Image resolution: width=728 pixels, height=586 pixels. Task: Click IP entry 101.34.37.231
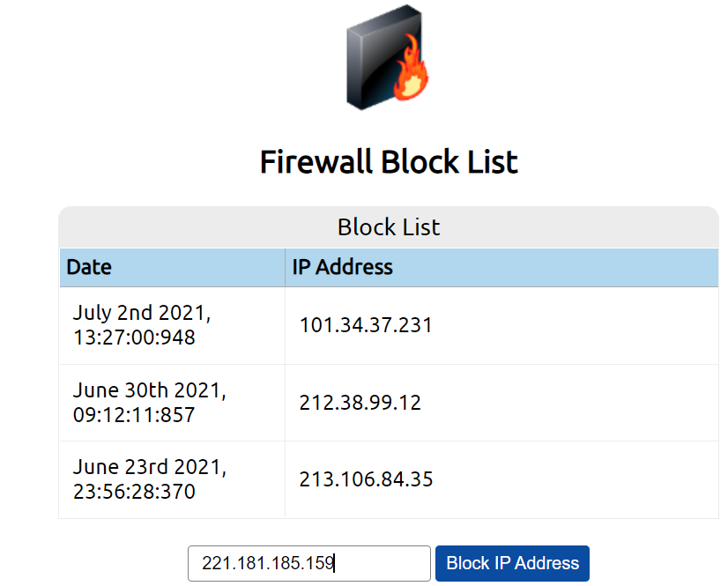pyautogui.click(x=366, y=325)
